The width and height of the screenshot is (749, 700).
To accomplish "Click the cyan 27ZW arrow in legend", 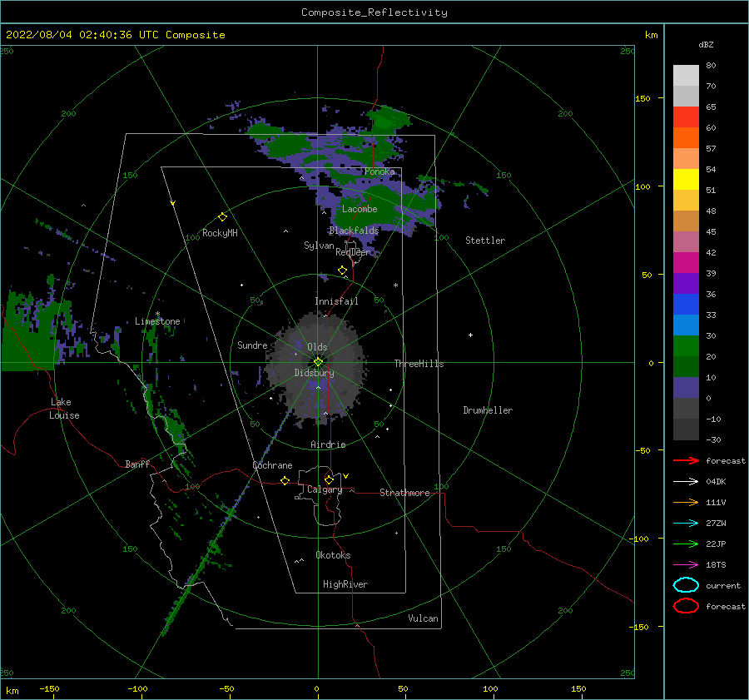I will point(686,524).
